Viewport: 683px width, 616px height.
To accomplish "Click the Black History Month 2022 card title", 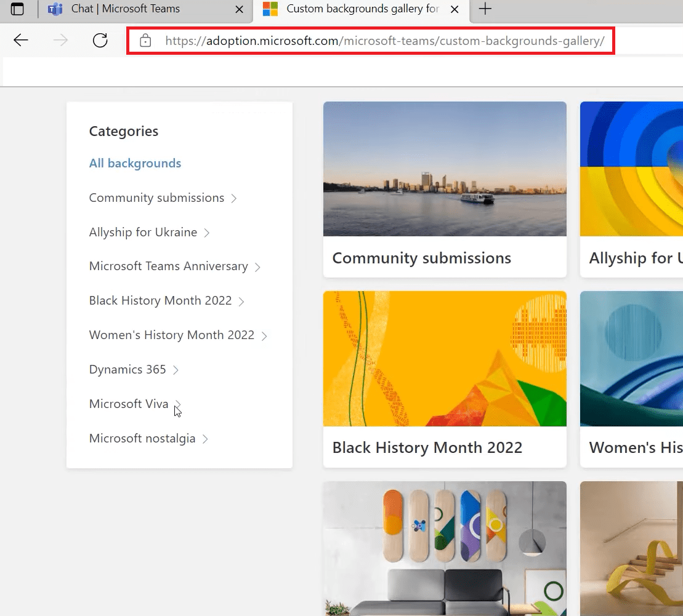I will (427, 447).
